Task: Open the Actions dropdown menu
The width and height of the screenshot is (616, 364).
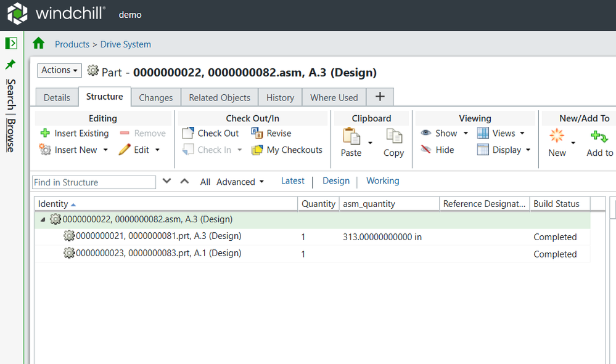Action: [x=59, y=70]
